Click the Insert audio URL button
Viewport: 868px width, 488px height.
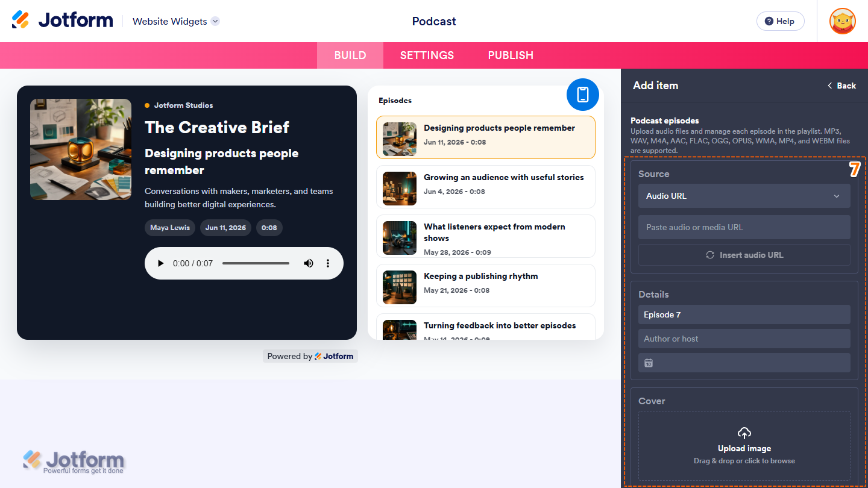744,255
